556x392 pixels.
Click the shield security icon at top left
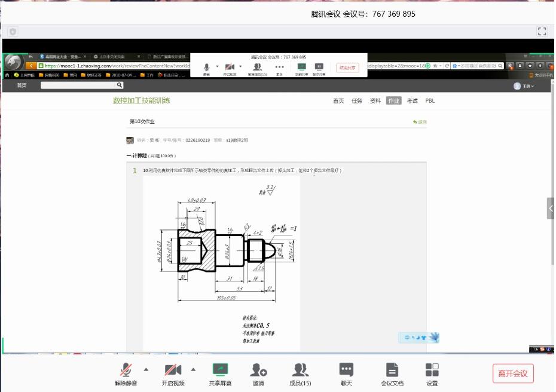[13, 32]
